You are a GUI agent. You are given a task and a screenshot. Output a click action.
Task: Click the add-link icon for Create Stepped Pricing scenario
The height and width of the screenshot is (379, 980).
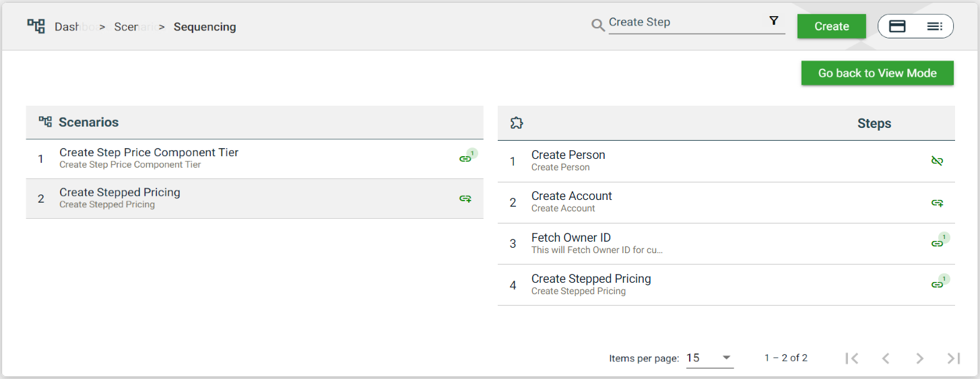[x=465, y=199]
